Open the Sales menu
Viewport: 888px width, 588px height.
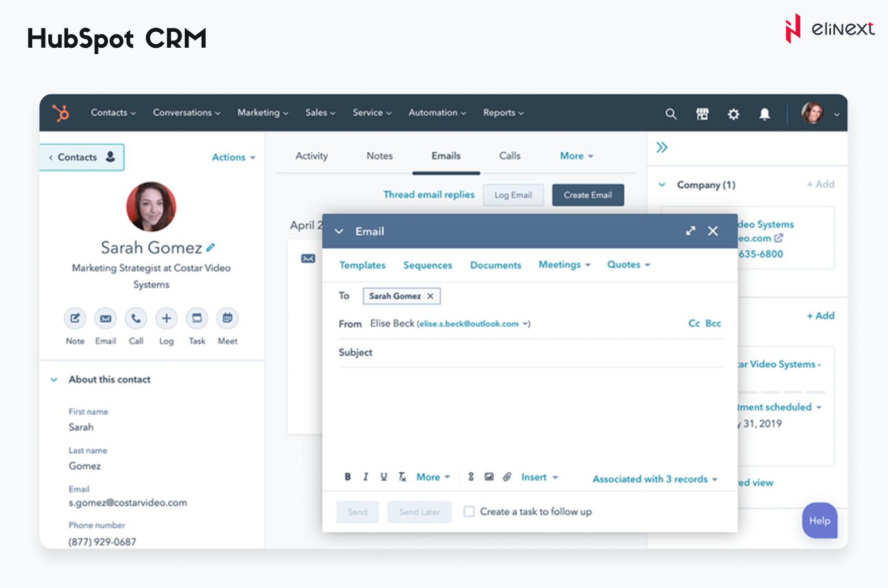(x=320, y=112)
